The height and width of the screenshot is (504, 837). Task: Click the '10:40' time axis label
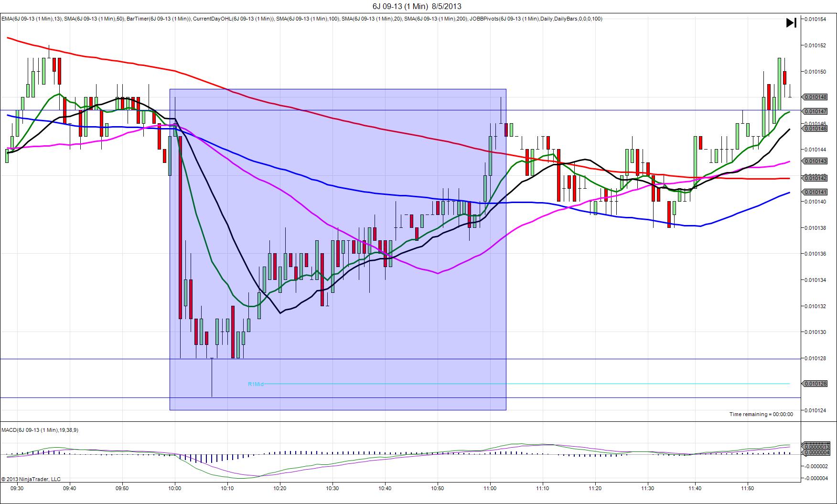[x=385, y=488]
